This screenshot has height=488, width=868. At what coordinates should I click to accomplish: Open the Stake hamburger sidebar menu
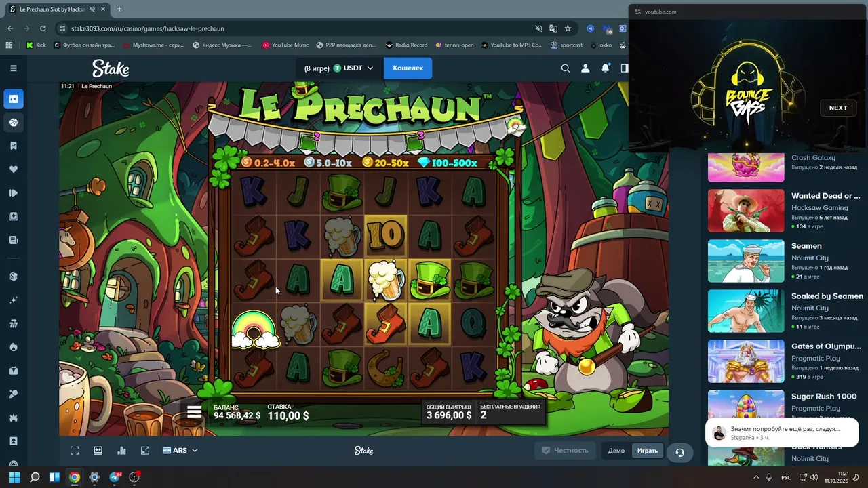click(13, 68)
